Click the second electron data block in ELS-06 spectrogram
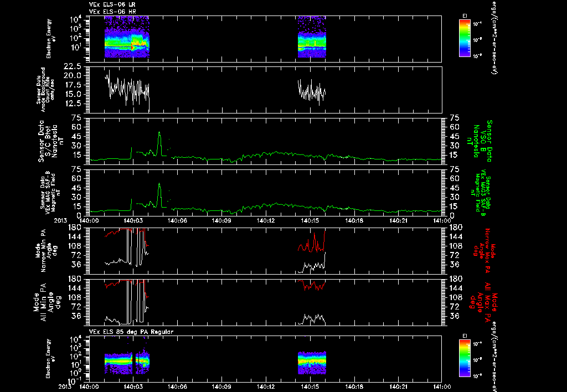The width and height of the screenshot is (567, 392). click(x=312, y=37)
